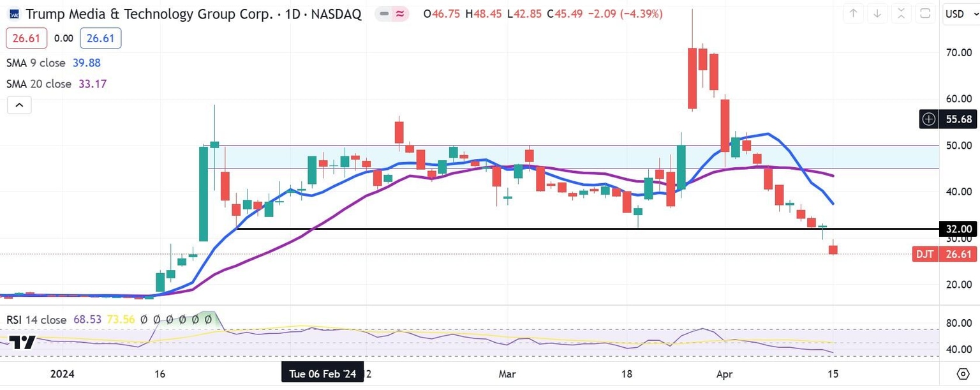The width and height of the screenshot is (980, 390).
Task: Select the black horizontal support line at 32.00
Action: (587, 229)
